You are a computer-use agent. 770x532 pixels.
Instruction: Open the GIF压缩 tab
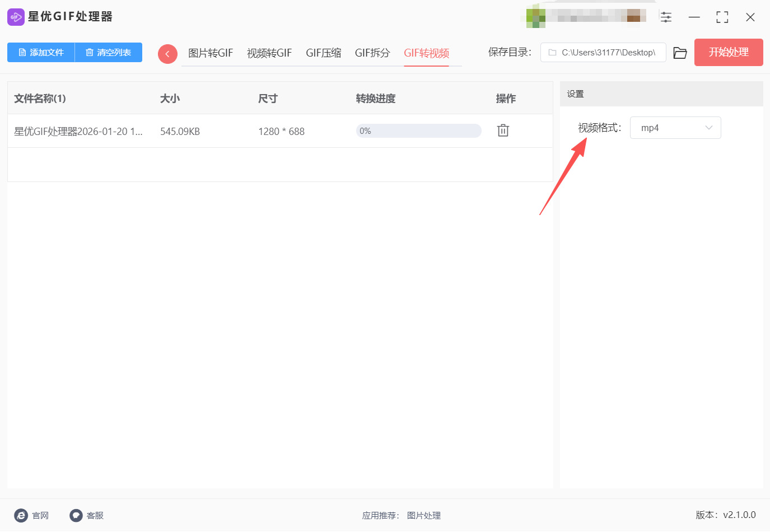(323, 53)
